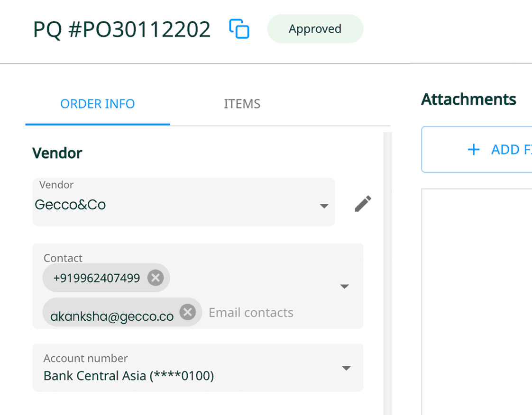
Task: Remove the akanksha@gecco.co email chip
Action: click(188, 312)
